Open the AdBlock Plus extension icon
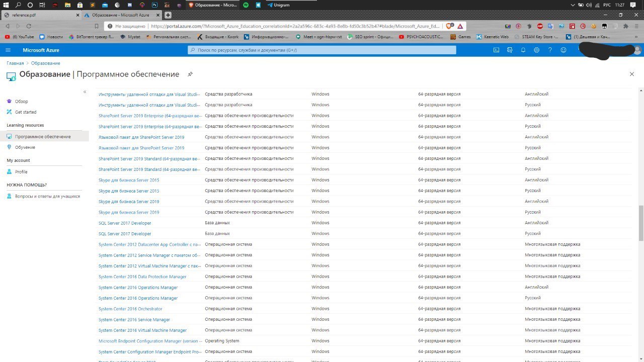Screen dimensions: 644x362 540,26
